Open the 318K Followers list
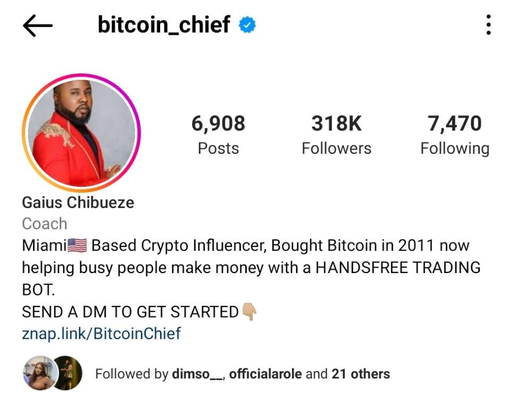The image size is (532, 404). click(x=337, y=135)
